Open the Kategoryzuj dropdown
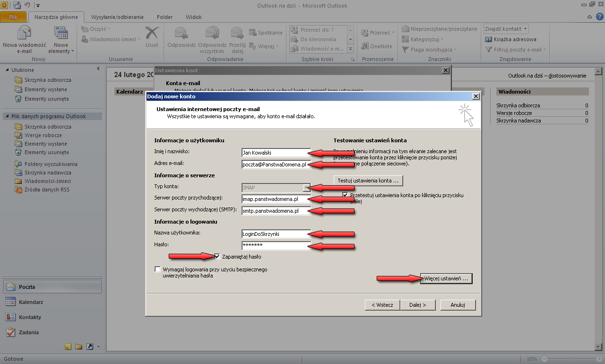Viewport: 605px width, 364px height. [x=423, y=39]
